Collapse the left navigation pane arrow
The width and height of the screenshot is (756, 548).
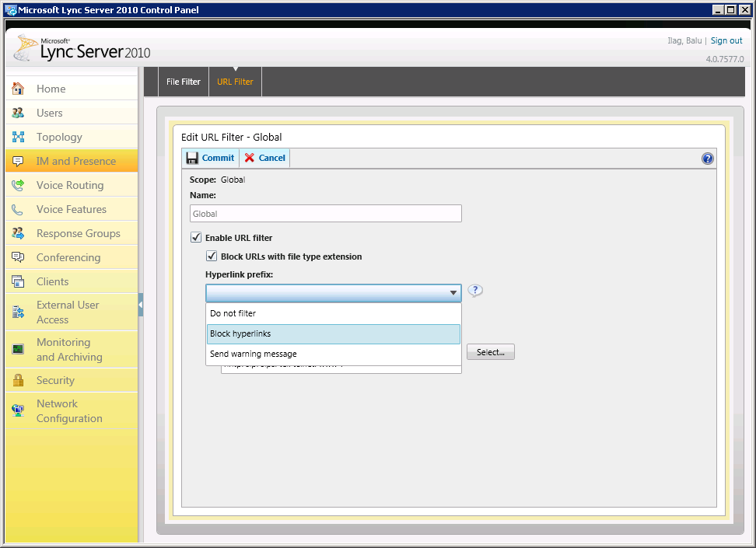[140, 305]
